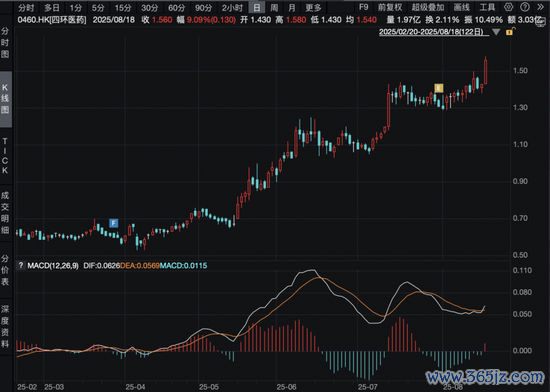The height and width of the screenshot is (392, 550).
Task: Click the 1.50 price axis label
Action: (520, 70)
